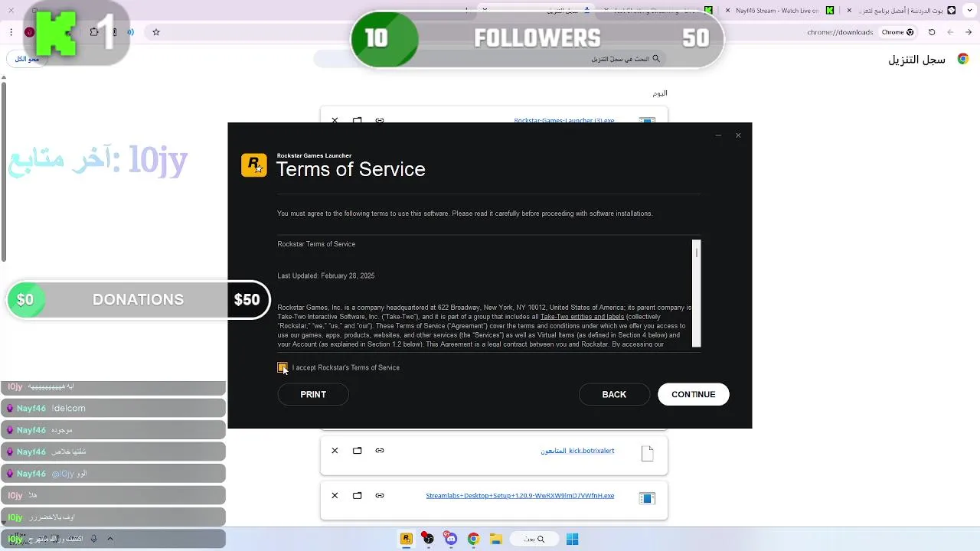
Task: Remove the kick.botrixalert download entry
Action: click(335, 451)
